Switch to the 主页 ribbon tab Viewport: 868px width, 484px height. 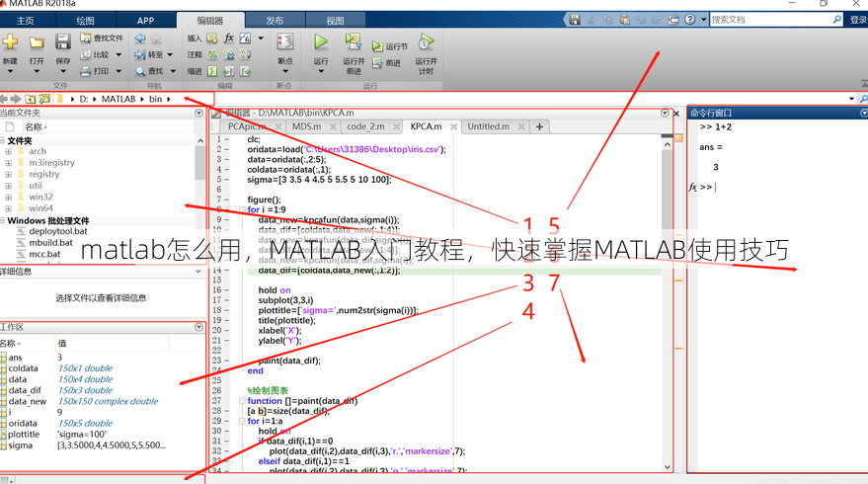(25, 21)
